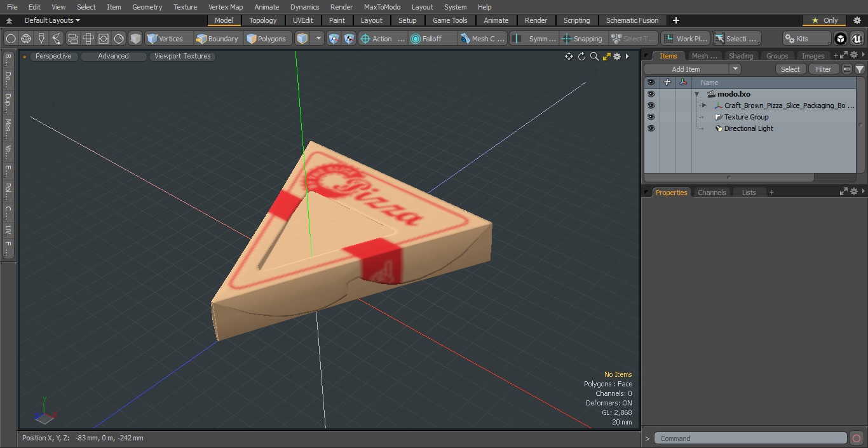Click the viewport move/pan icon

(569, 57)
